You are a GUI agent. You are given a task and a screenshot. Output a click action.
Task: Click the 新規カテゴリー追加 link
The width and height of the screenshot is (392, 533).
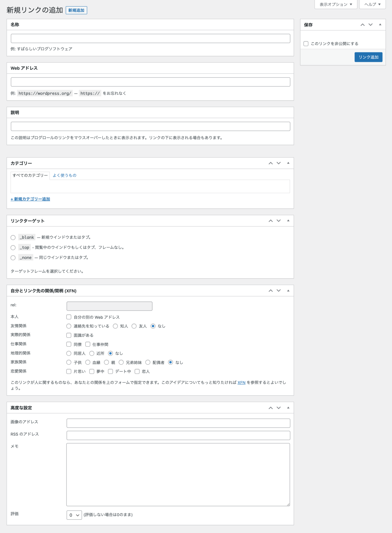(x=30, y=199)
